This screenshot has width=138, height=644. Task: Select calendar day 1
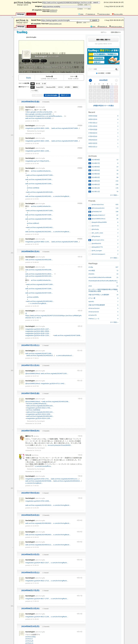pyautogui.click(x=103, y=87)
